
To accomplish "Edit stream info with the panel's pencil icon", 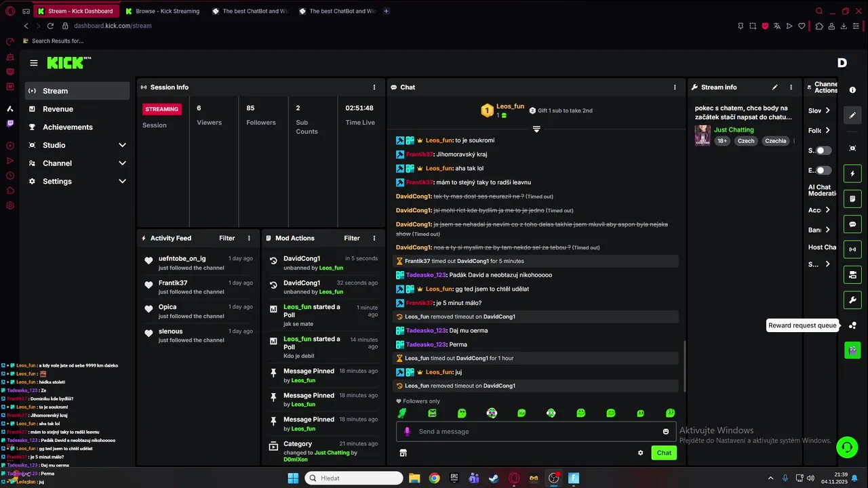I will click(x=774, y=87).
